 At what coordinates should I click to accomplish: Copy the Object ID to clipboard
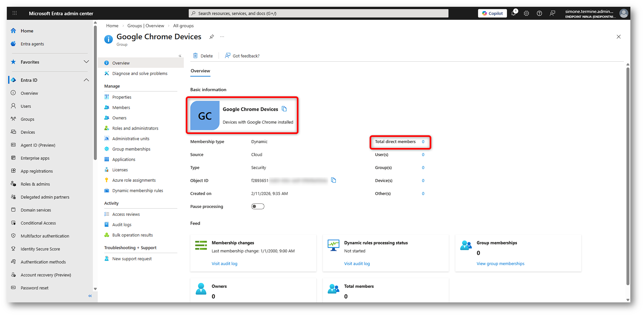[334, 180]
